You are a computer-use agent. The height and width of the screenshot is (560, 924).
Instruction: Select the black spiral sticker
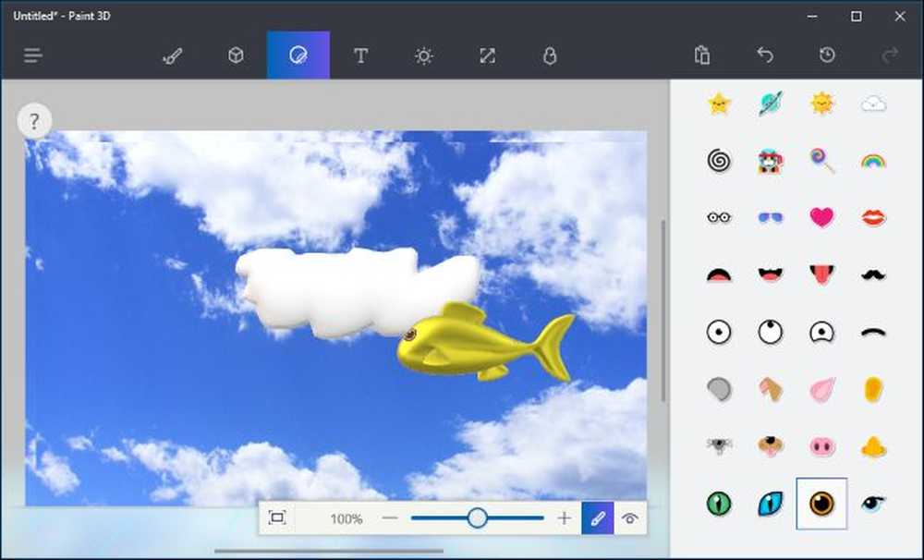[x=719, y=161]
